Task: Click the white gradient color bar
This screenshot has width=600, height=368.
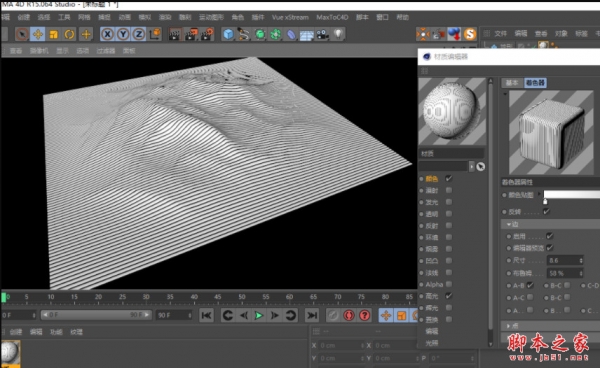Action: click(571, 194)
